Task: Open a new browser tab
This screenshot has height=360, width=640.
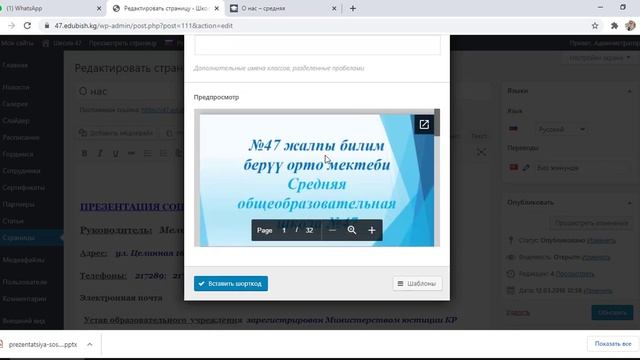Action: [353, 8]
